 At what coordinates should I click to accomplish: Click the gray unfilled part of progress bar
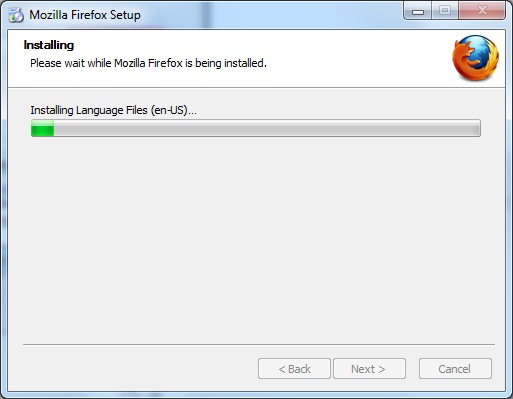point(267,128)
